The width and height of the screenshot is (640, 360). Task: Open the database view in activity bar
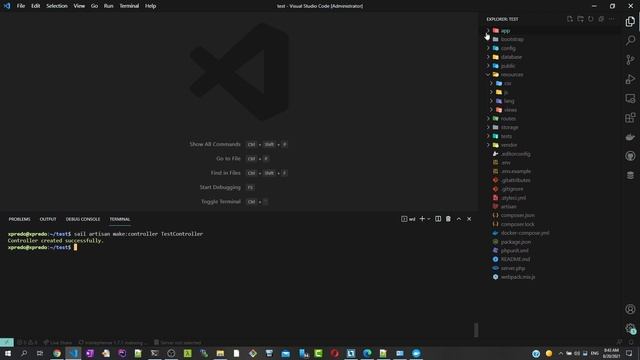630,175
